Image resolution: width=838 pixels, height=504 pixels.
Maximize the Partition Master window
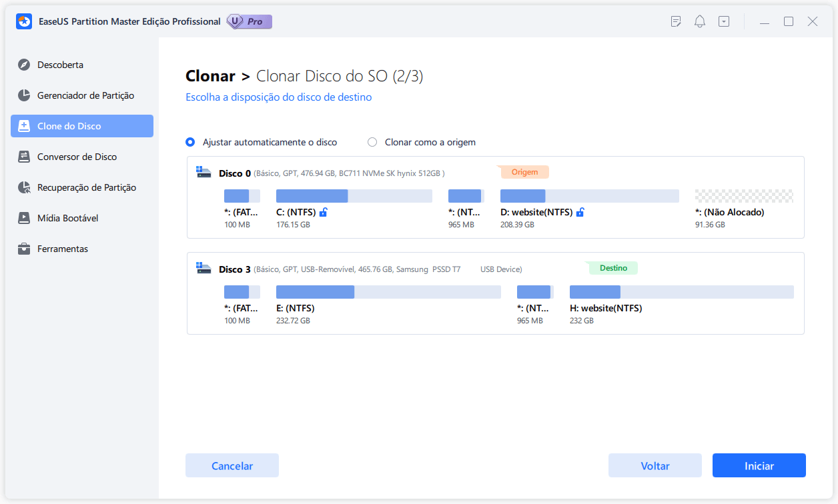(789, 21)
